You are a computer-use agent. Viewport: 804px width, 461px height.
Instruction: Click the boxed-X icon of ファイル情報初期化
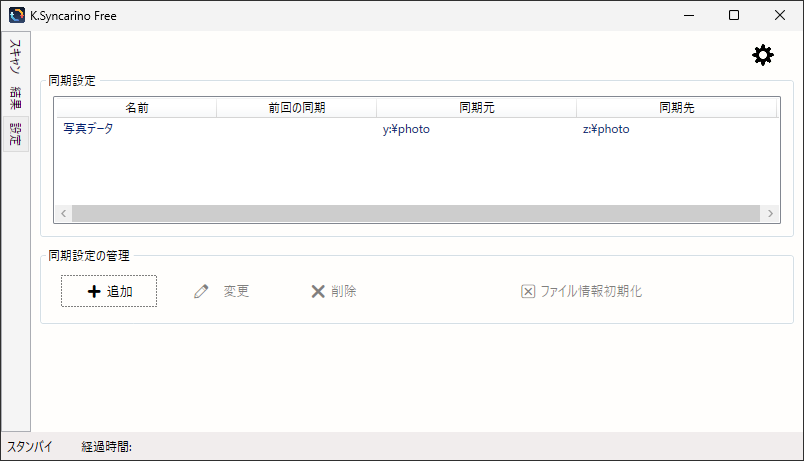click(528, 291)
